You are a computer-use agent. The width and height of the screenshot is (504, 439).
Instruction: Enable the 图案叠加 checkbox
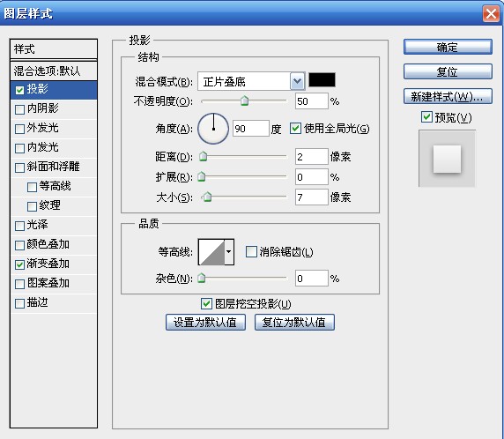click(19, 284)
